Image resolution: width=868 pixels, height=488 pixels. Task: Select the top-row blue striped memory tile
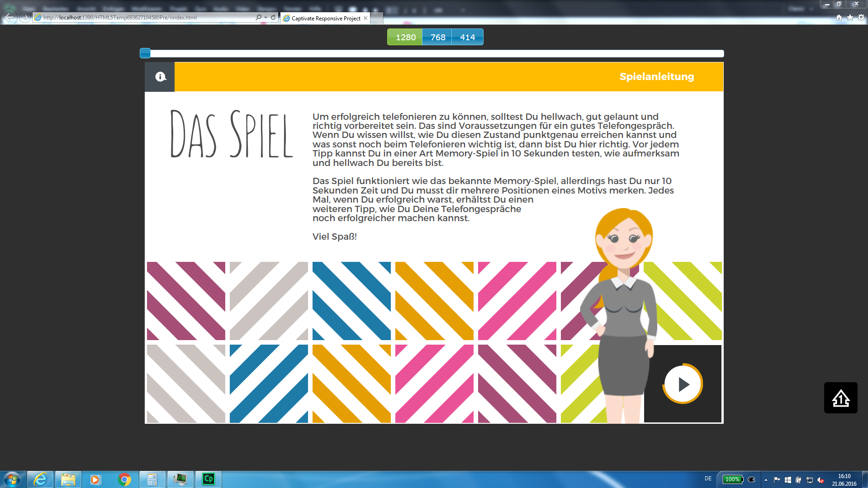click(x=351, y=301)
